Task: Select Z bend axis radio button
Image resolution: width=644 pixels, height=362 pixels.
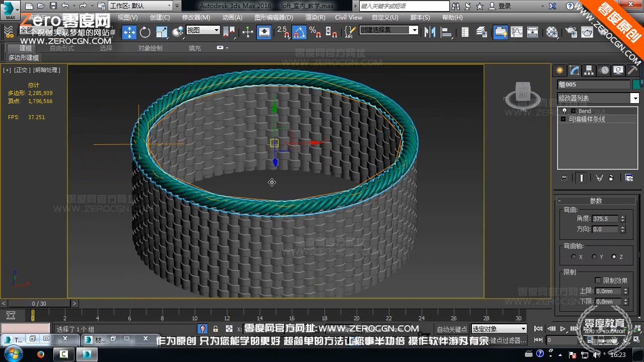Action: pyautogui.click(x=614, y=257)
